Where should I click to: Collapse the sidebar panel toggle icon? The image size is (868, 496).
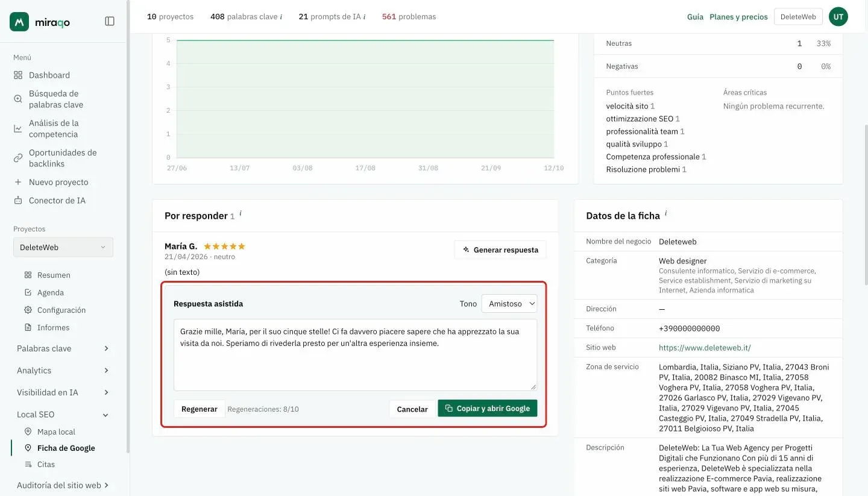(110, 21)
